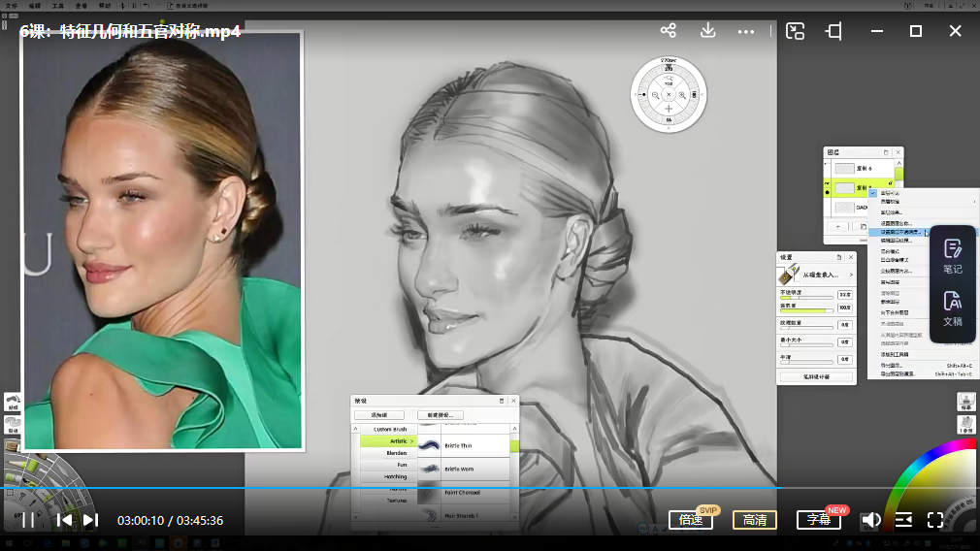Reset canvas with positioner center X button

669,95
